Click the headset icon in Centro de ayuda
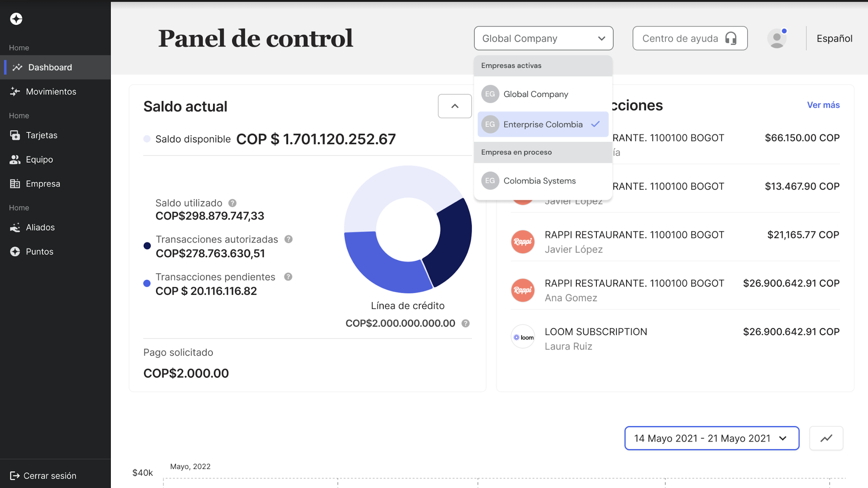This screenshot has height=488, width=868. click(731, 38)
